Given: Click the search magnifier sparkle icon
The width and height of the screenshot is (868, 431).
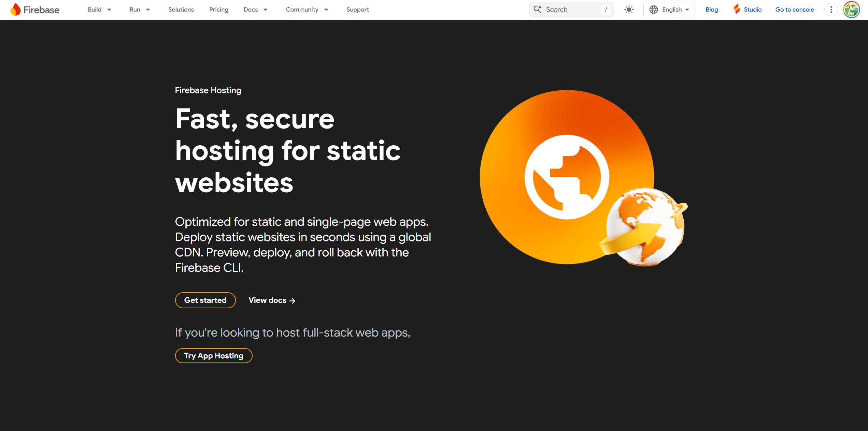Looking at the screenshot, I should coord(538,10).
